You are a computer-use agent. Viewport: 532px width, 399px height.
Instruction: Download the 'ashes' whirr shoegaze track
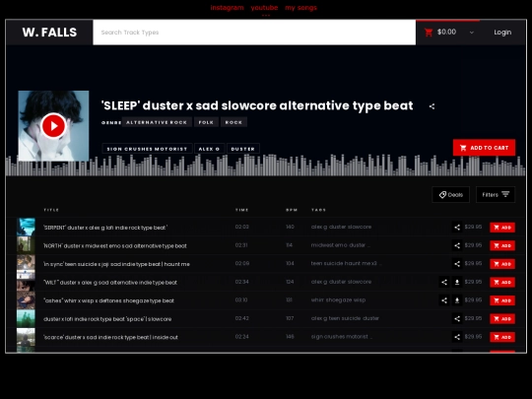click(457, 300)
